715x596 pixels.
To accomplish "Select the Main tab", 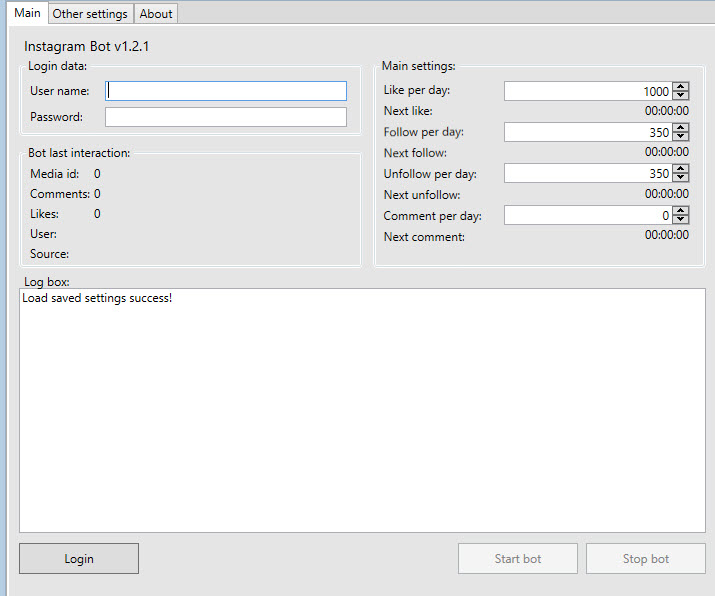I will coord(27,13).
